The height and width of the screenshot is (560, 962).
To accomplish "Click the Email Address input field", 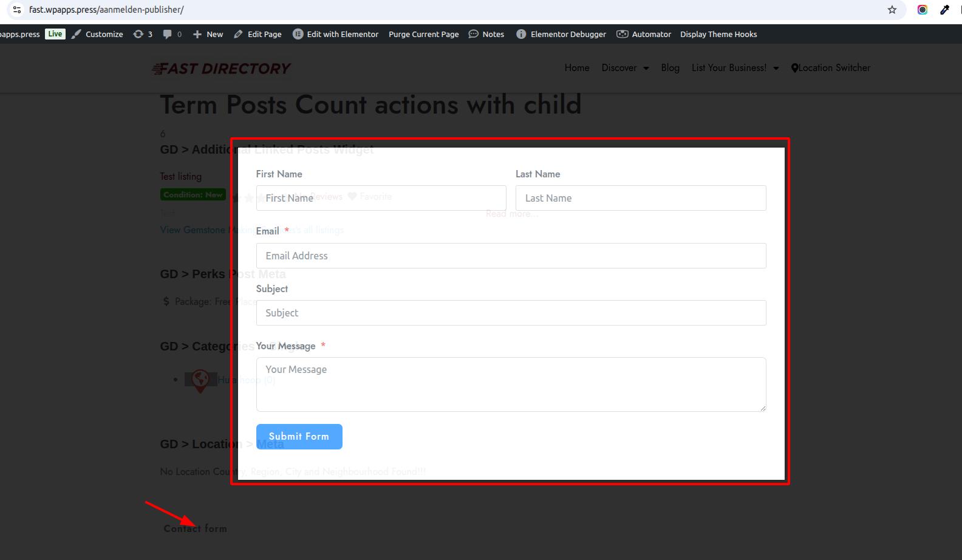I will pyautogui.click(x=511, y=256).
